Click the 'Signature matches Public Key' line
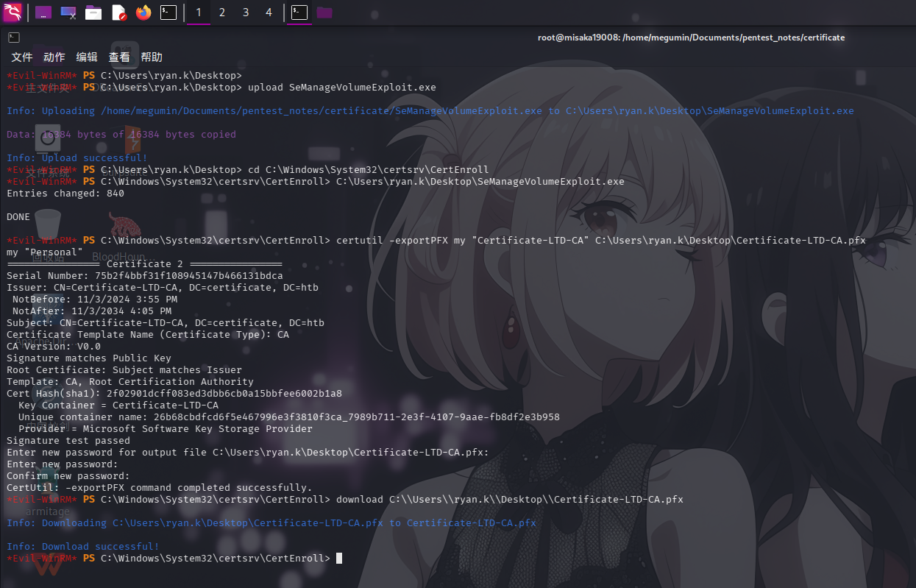 tap(89, 358)
